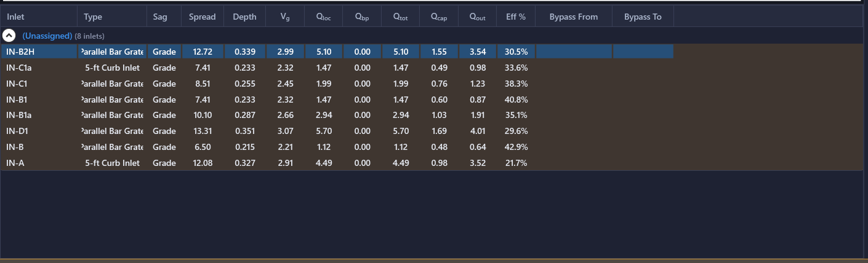Sort by the Qtot column header
This screenshot has height=263, width=868.
point(400,17)
